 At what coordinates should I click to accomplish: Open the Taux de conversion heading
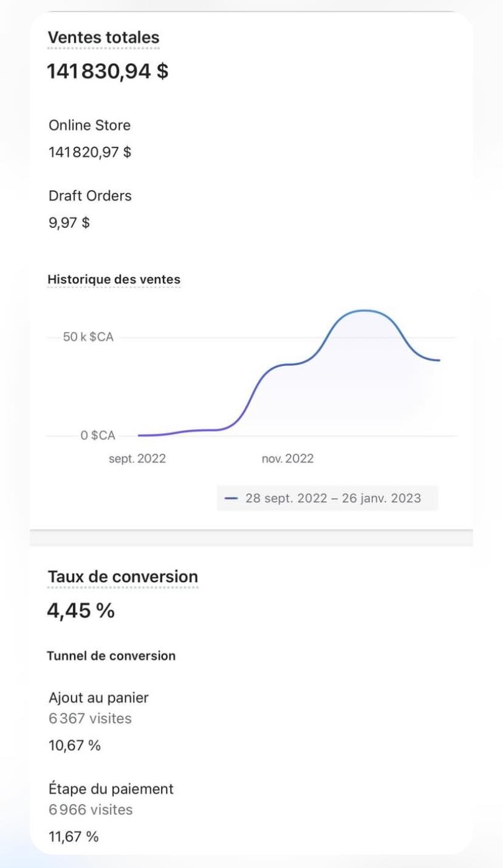point(123,577)
